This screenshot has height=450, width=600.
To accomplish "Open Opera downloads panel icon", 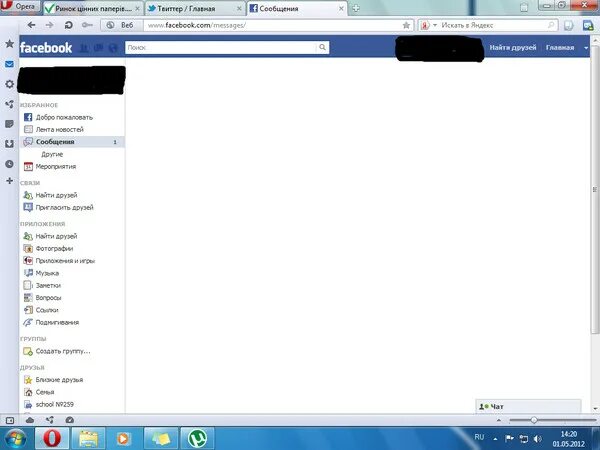I will (x=10, y=144).
